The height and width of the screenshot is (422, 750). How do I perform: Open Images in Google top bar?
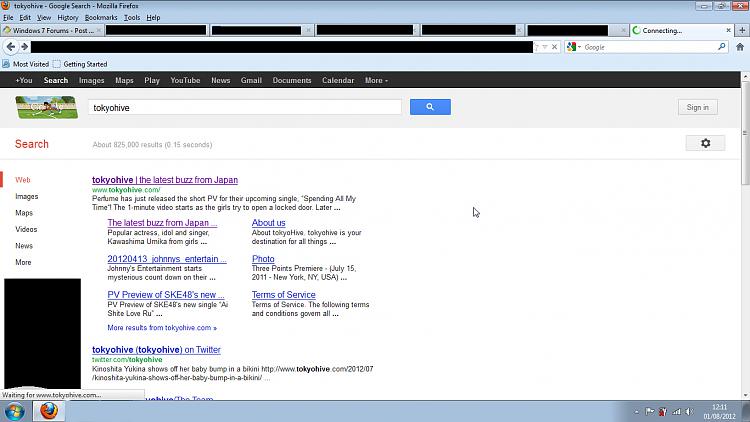click(91, 80)
